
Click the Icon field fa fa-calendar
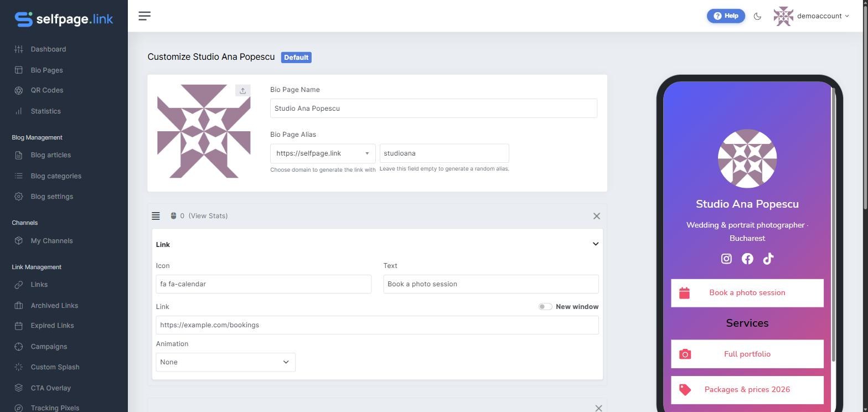[263, 284]
